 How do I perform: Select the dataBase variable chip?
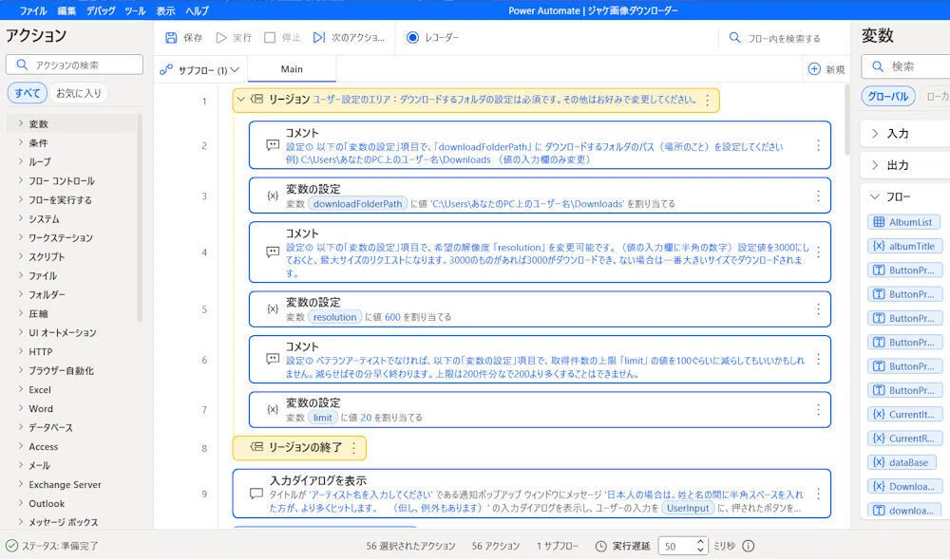click(x=902, y=462)
